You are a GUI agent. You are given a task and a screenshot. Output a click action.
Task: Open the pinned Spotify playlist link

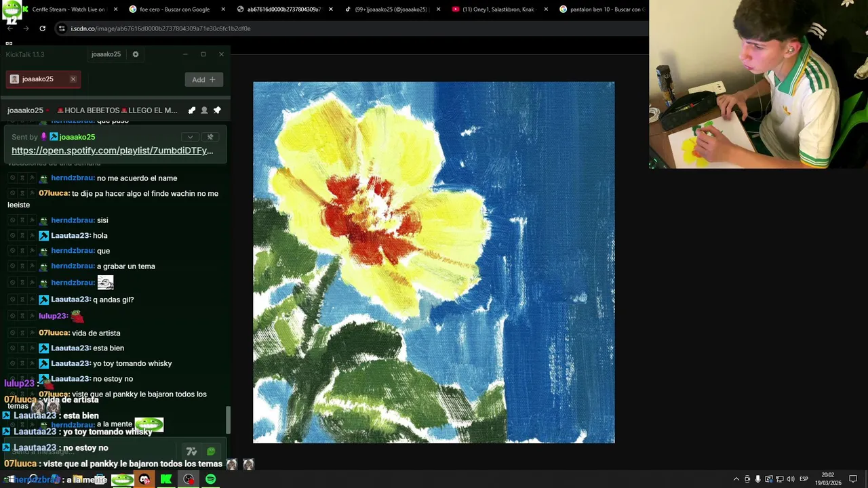113,150
